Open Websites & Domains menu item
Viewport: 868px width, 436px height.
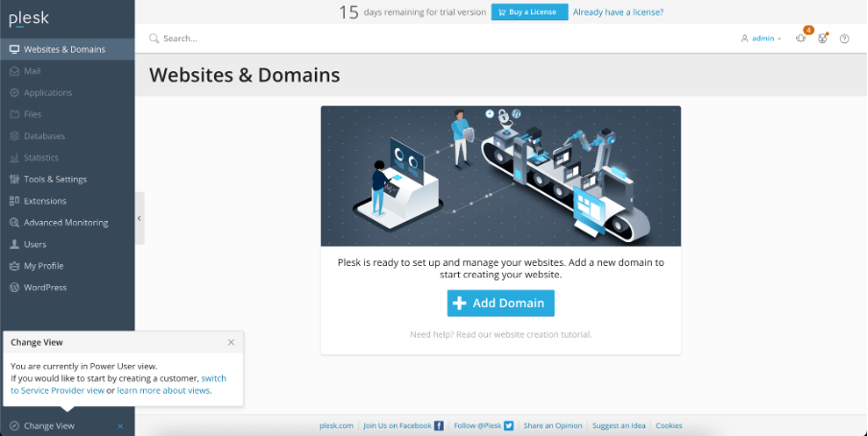67,49
